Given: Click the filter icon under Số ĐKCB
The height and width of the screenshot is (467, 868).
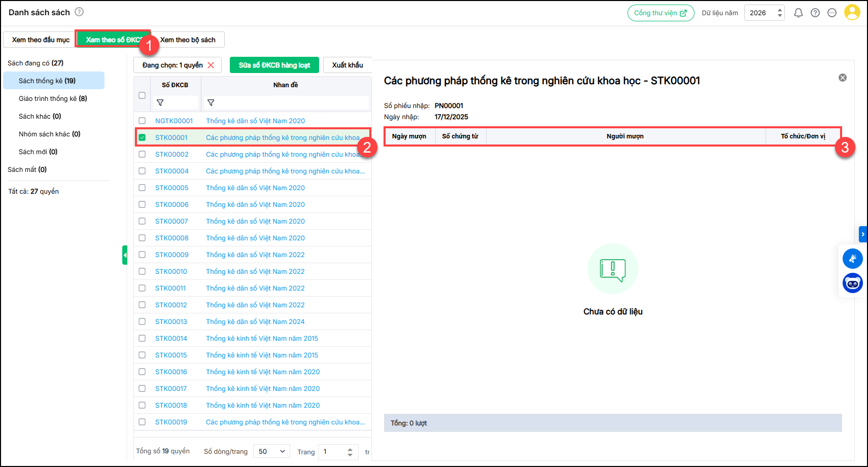Looking at the screenshot, I should 160,102.
